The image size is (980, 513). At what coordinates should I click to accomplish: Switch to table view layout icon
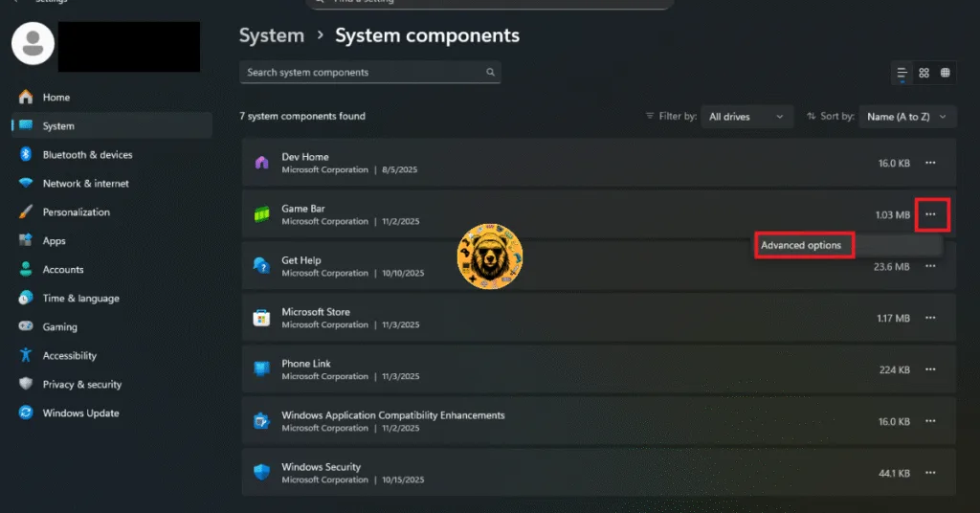(x=946, y=73)
